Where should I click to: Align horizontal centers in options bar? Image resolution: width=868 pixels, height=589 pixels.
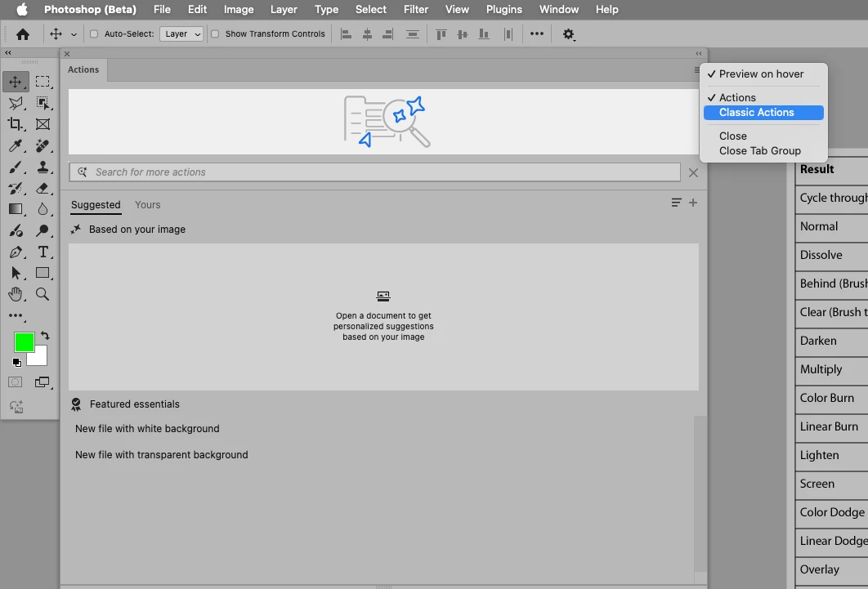(x=367, y=34)
